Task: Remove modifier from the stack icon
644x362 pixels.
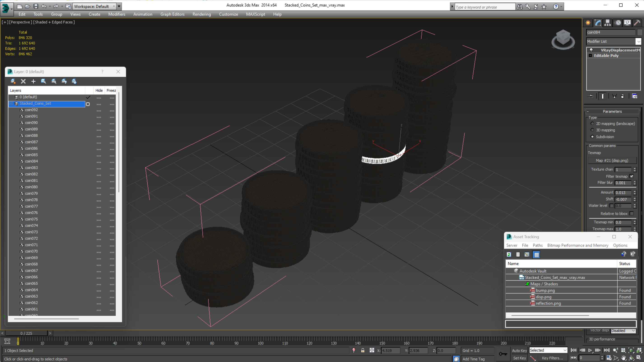Action: (623, 96)
